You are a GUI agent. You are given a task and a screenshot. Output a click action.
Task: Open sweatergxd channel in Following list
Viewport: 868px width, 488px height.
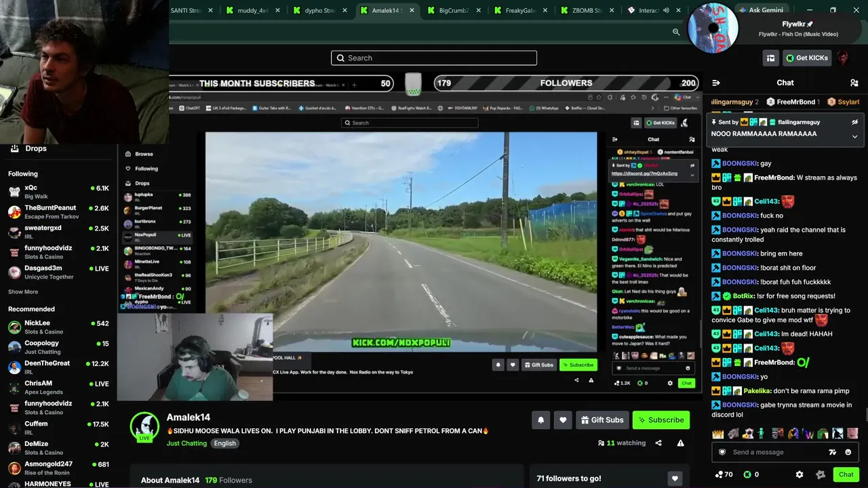(x=58, y=232)
